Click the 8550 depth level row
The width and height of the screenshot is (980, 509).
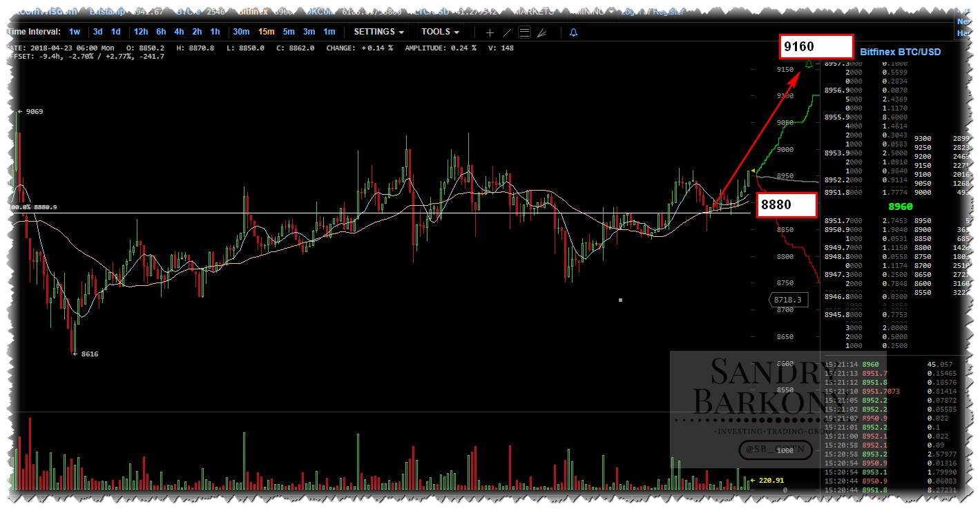pyautogui.click(x=943, y=292)
